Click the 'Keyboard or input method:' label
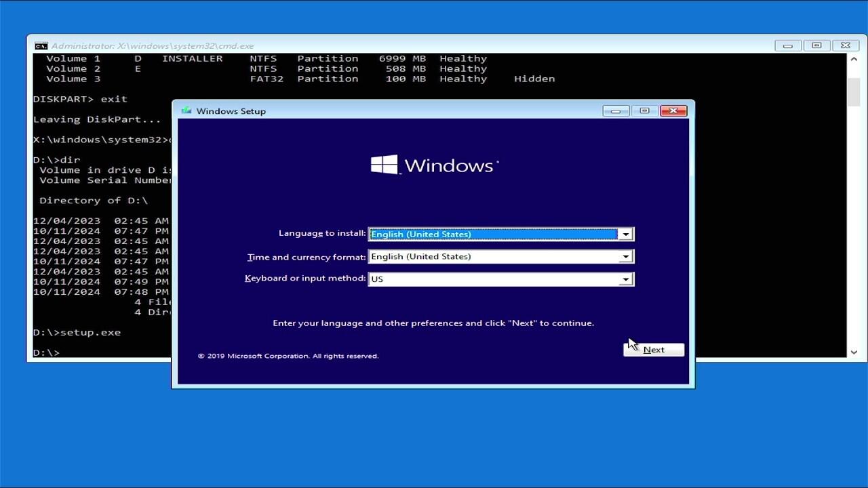868x488 pixels. (x=305, y=279)
